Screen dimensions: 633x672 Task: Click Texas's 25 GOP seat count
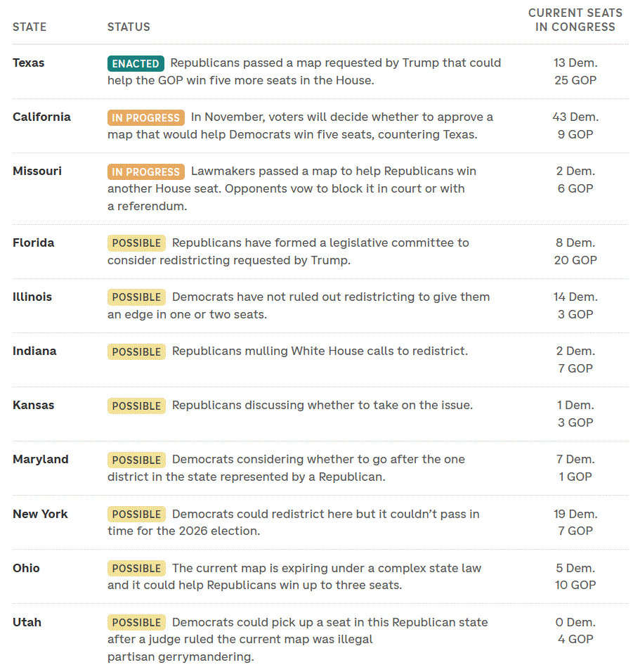coord(575,80)
